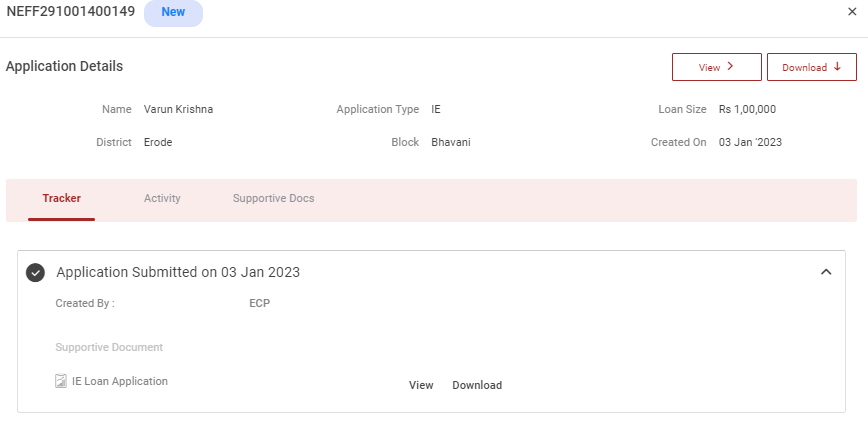The width and height of the screenshot is (868, 444).
Task: Close the application details panel
Action: pos(851,12)
